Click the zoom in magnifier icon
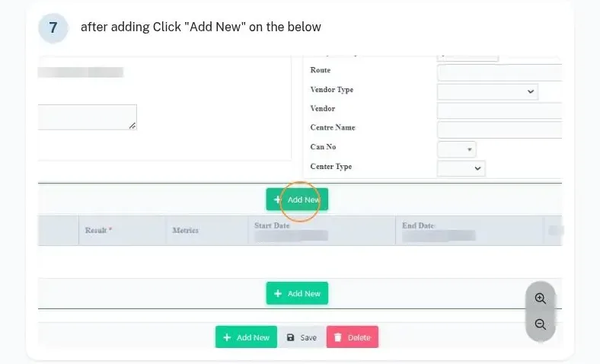The image size is (600, 364). tap(541, 299)
